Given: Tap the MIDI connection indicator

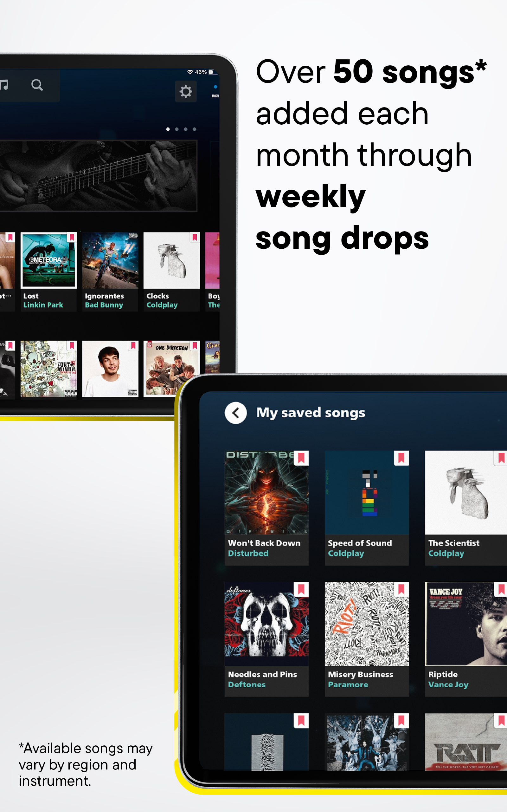Looking at the screenshot, I should point(215,91).
